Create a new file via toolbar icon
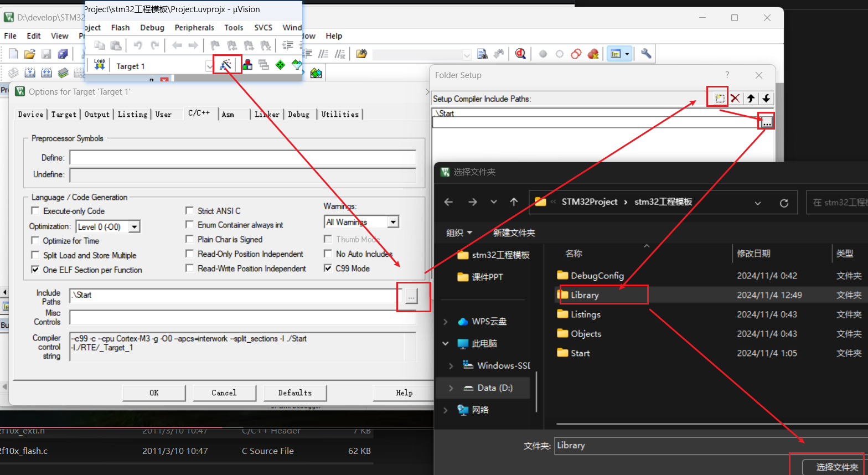The width and height of the screenshot is (868, 475). [x=13, y=54]
